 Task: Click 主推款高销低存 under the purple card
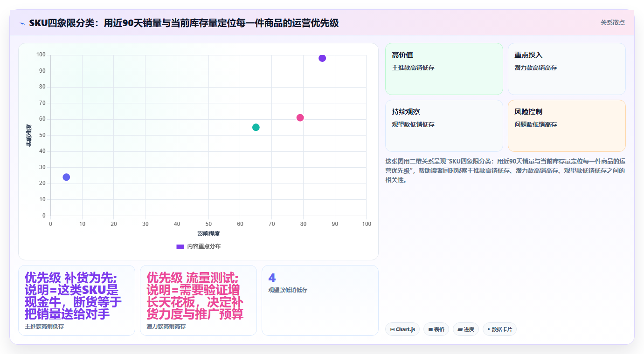tap(44, 327)
